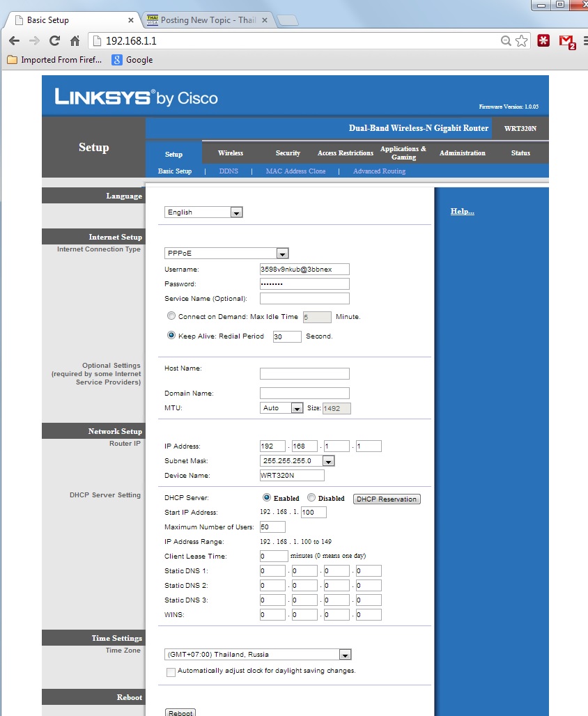The image size is (588, 716).
Task: Expand the MTU Auto dropdown
Action: tap(281, 408)
